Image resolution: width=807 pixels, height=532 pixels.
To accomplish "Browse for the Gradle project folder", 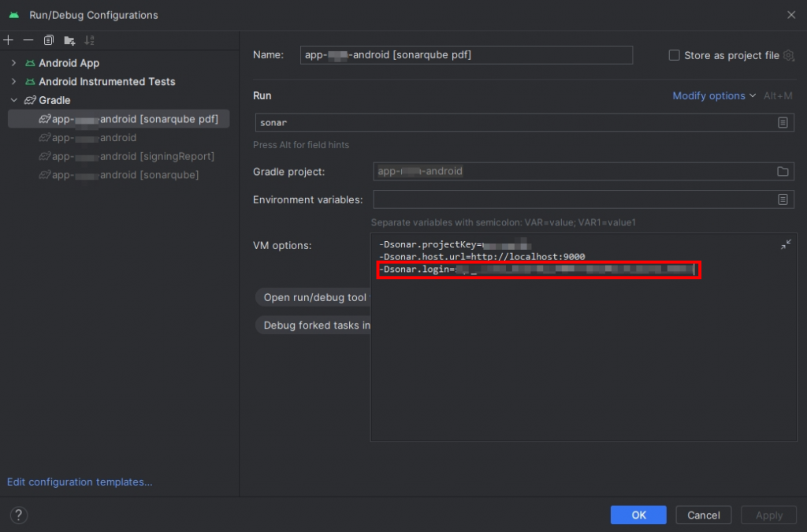I will pos(783,171).
